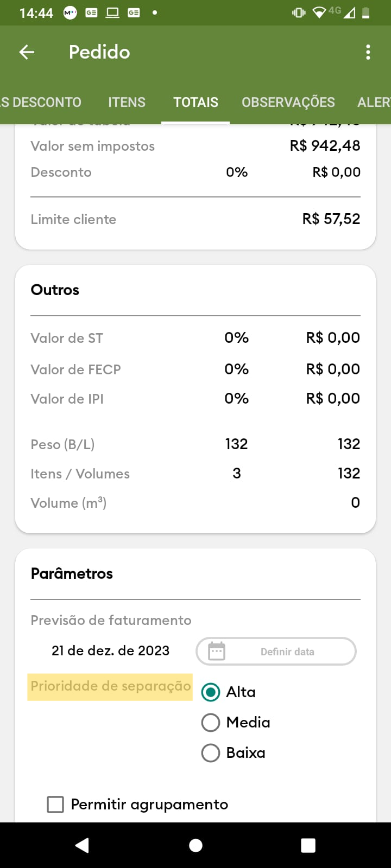
Task: Select the Alta priority radio button
Action: point(211,692)
